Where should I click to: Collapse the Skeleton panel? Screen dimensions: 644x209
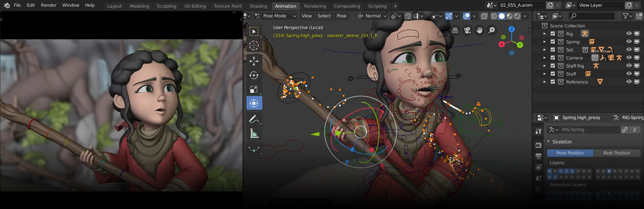pos(549,142)
